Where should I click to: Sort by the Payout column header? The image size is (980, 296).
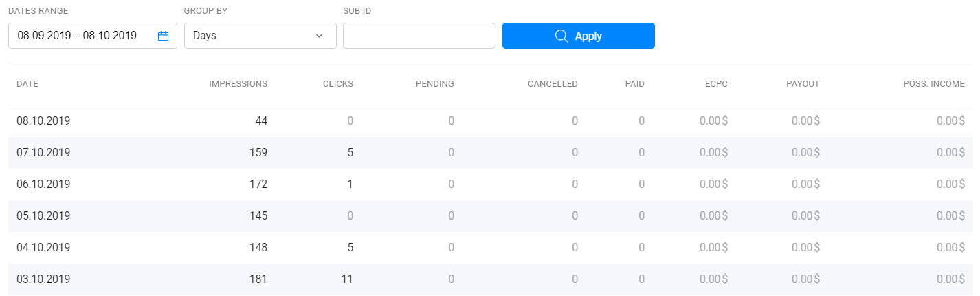click(x=803, y=84)
